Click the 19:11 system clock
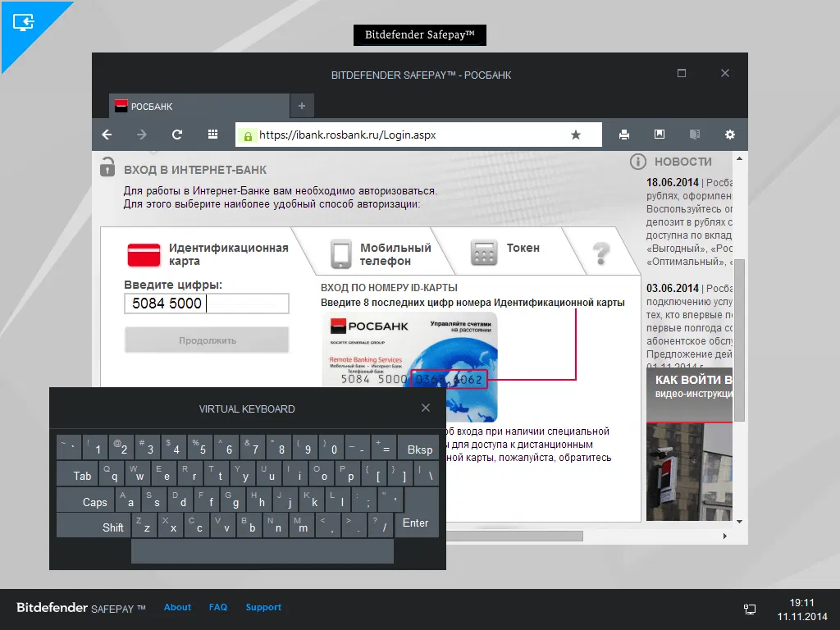Image resolution: width=840 pixels, height=630 pixels. click(x=802, y=602)
